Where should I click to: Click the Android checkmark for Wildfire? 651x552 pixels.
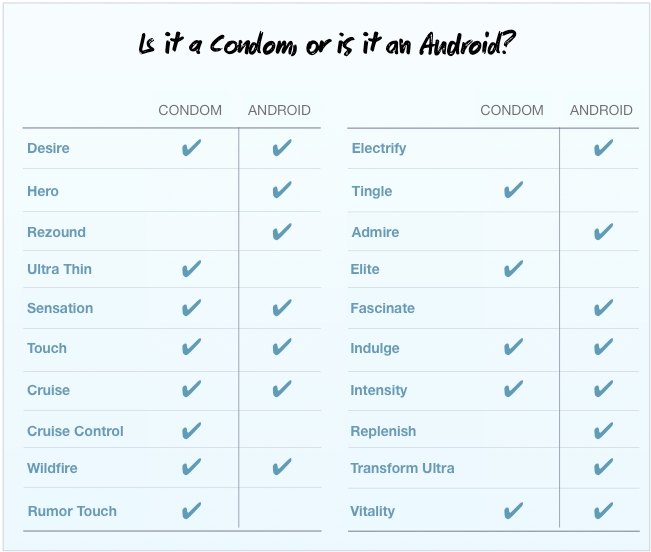pos(281,467)
